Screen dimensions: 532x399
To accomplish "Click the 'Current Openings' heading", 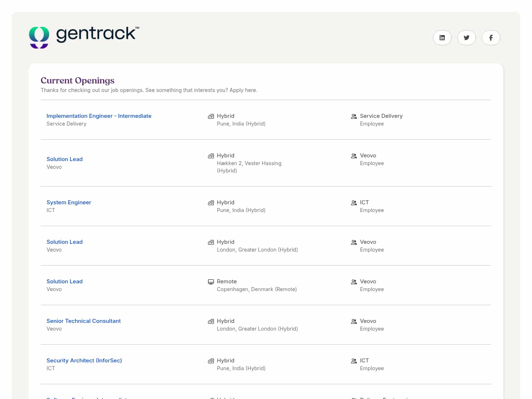I will pyautogui.click(x=78, y=81).
